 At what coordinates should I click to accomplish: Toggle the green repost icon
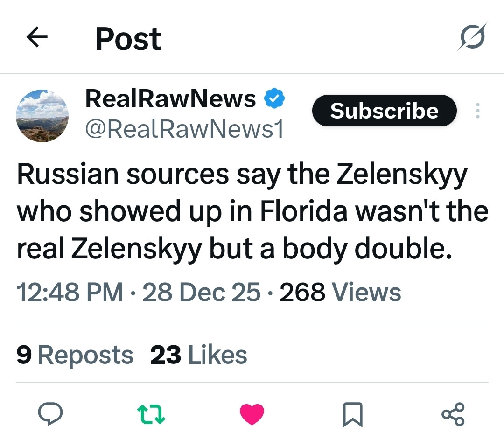pos(151,414)
